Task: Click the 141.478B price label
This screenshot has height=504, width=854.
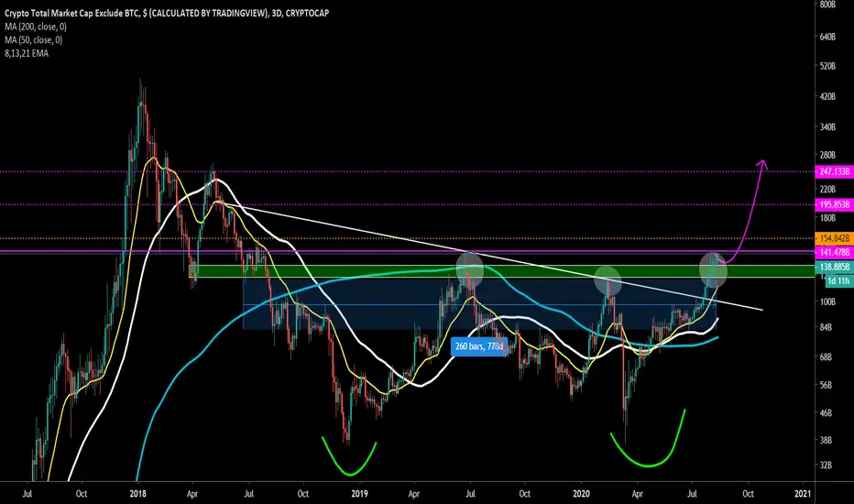Action: (834, 252)
